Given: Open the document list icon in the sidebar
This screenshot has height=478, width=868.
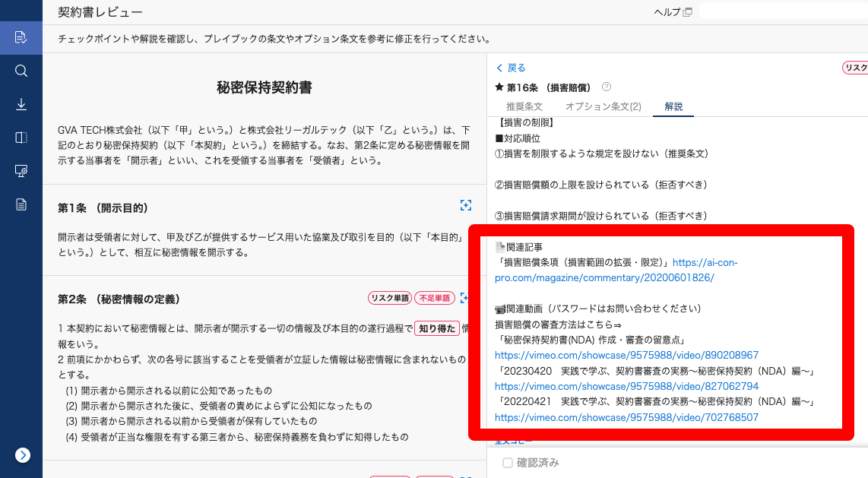Looking at the screenshot, I should point(21,204).
